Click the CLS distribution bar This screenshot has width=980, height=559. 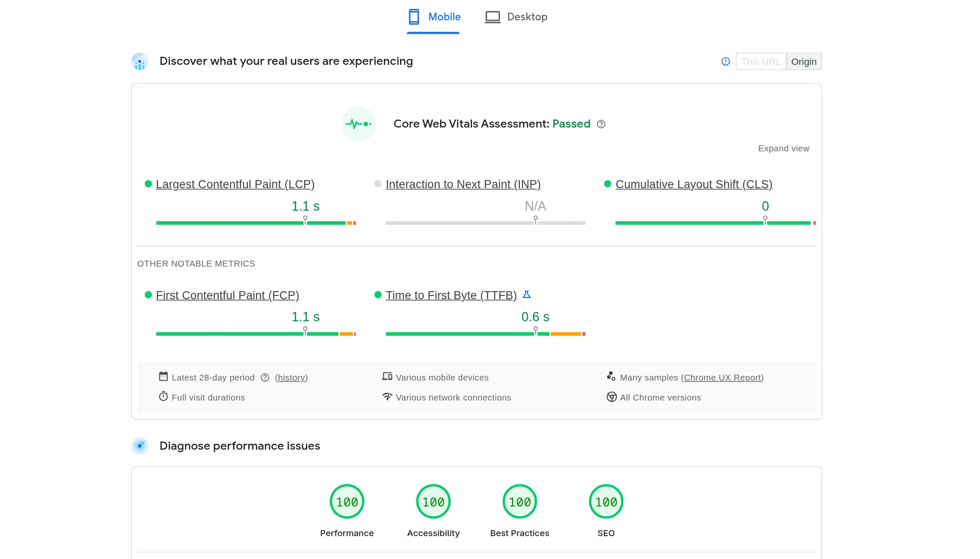tap(715, 223)
